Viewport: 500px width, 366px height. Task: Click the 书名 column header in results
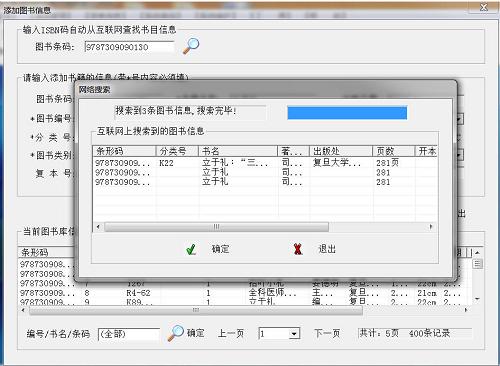pyautogui.click(x=238, y=151)
